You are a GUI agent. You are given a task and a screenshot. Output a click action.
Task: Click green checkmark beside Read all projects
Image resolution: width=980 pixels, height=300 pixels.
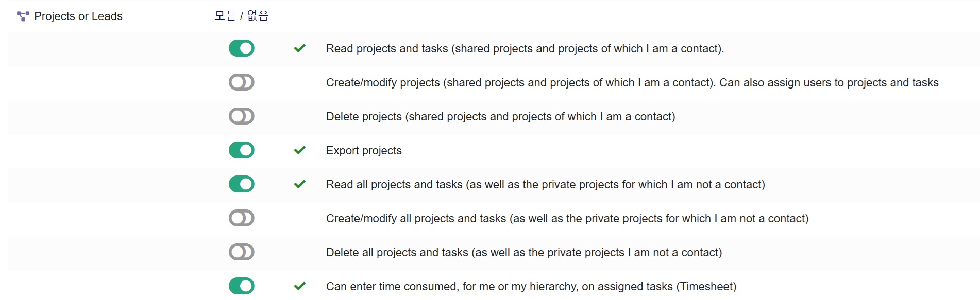coord(300,184)
